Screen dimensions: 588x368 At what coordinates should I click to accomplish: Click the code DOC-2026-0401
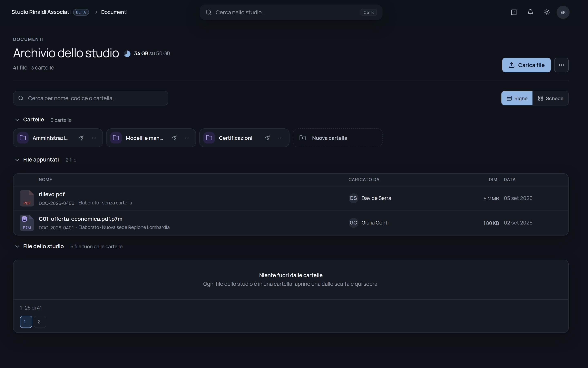pos(56,228)
